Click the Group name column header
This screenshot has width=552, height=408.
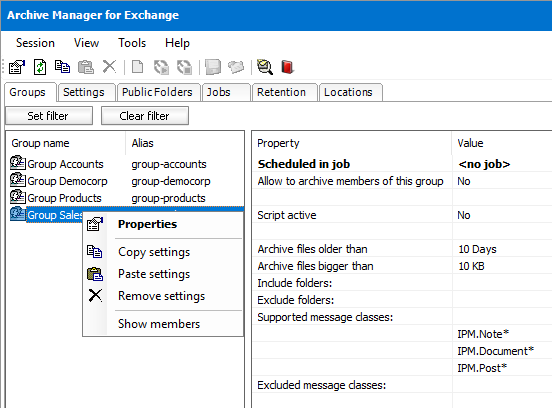[66, 143]
